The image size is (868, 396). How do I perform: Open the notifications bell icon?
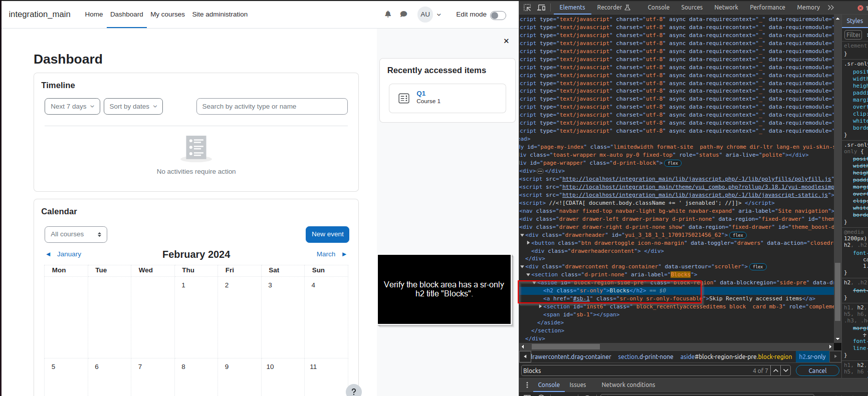coord(388,15)
